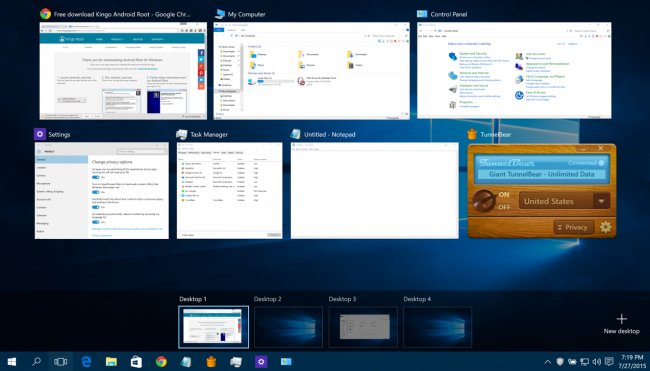Toggle the Task View taskbar button
The height and width of the screenshot is (371, 650).
(61, 361)
